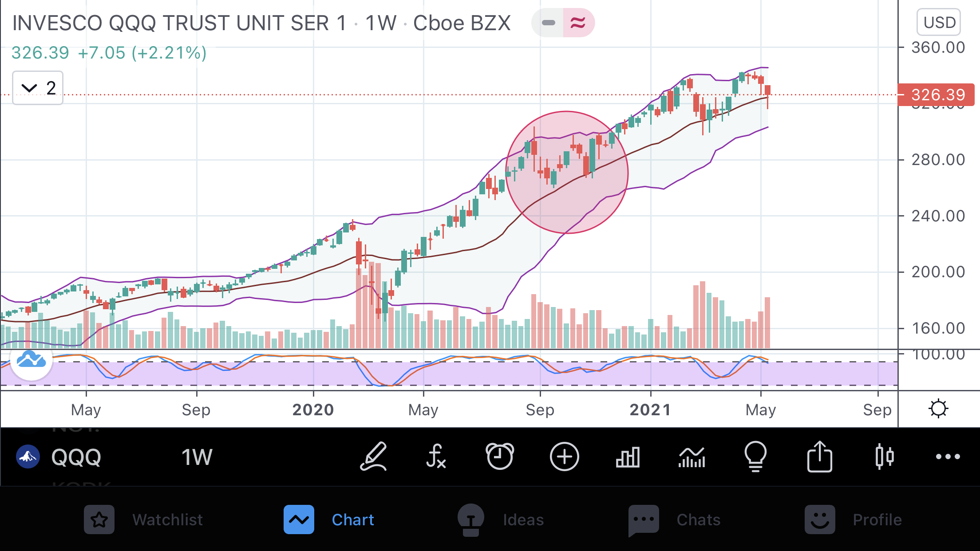Open the Ideas tab
The height and width of the screenshot is (551, 980).
[x=500, y=520]
